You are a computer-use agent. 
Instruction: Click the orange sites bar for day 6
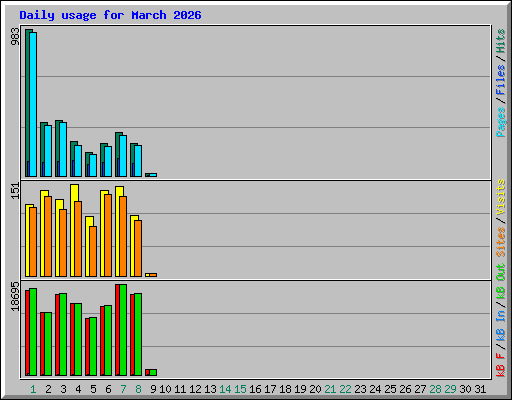[108, 235]
